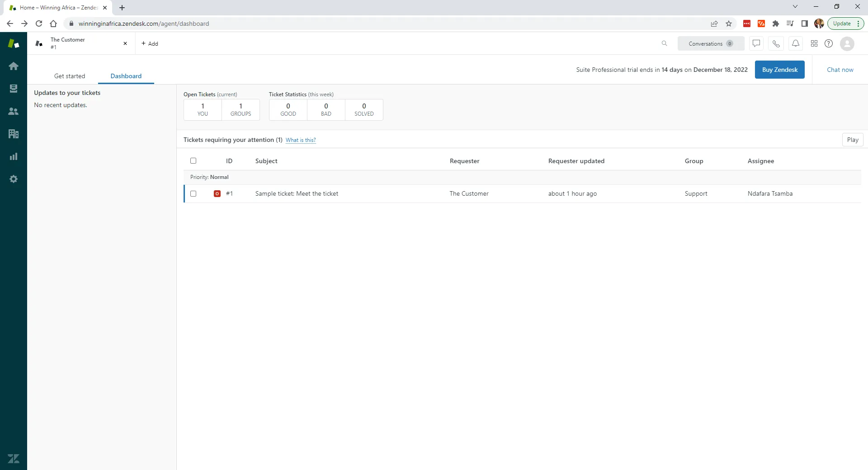Open Customers icon in sidebar
868x470 pixels.
tap(14, 111)
